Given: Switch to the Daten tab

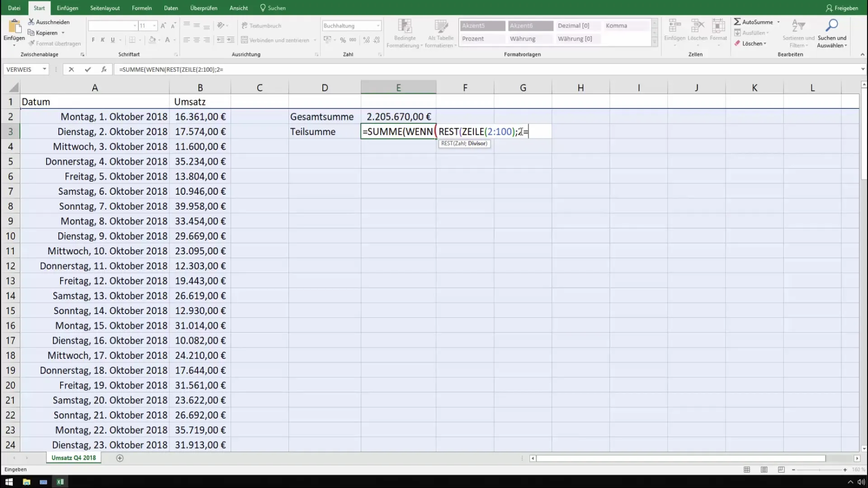Looking at the screenshot, I should click(x=171, y=8).
